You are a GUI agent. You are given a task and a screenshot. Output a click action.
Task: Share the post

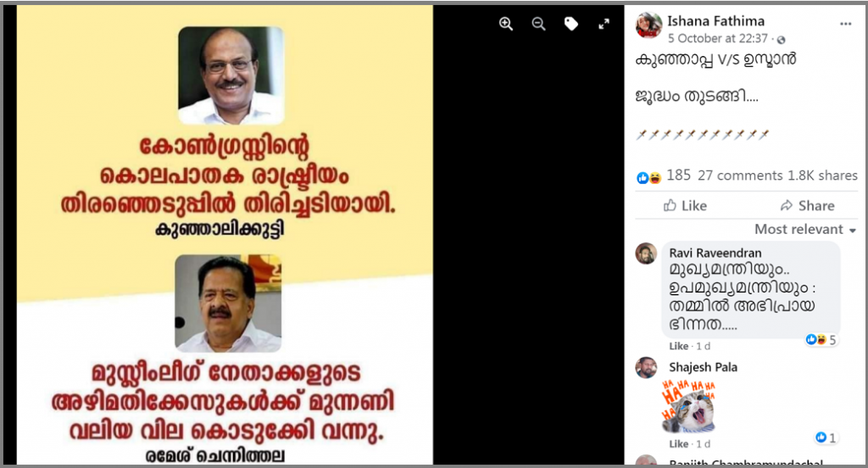tap(807, 205)
